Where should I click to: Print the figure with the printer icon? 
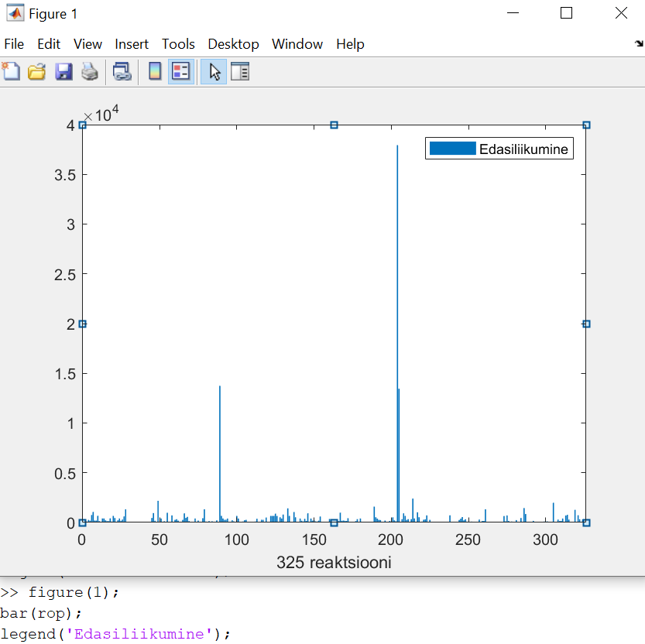pos(90,72)
